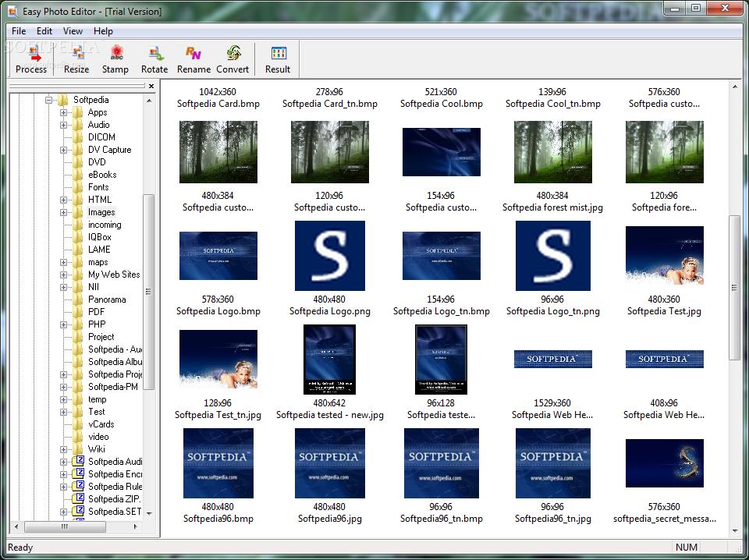
Task: Click the PDF folder icon
Action: pyautogui.click(x=77, y=312)
